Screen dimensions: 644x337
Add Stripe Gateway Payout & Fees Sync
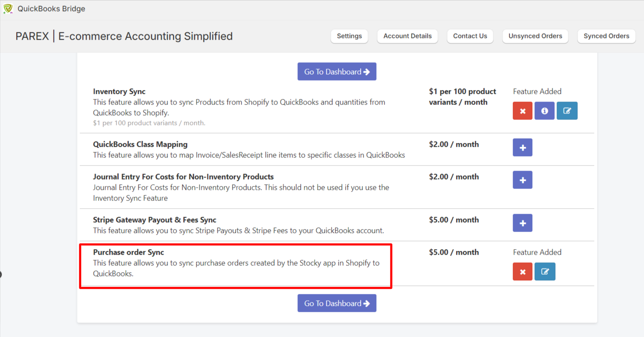(523, 223)
